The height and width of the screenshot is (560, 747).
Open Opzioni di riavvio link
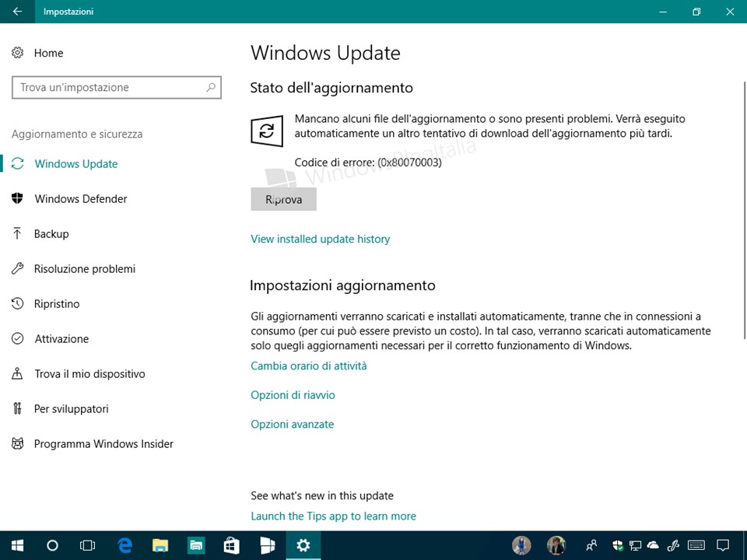[293, 395]
